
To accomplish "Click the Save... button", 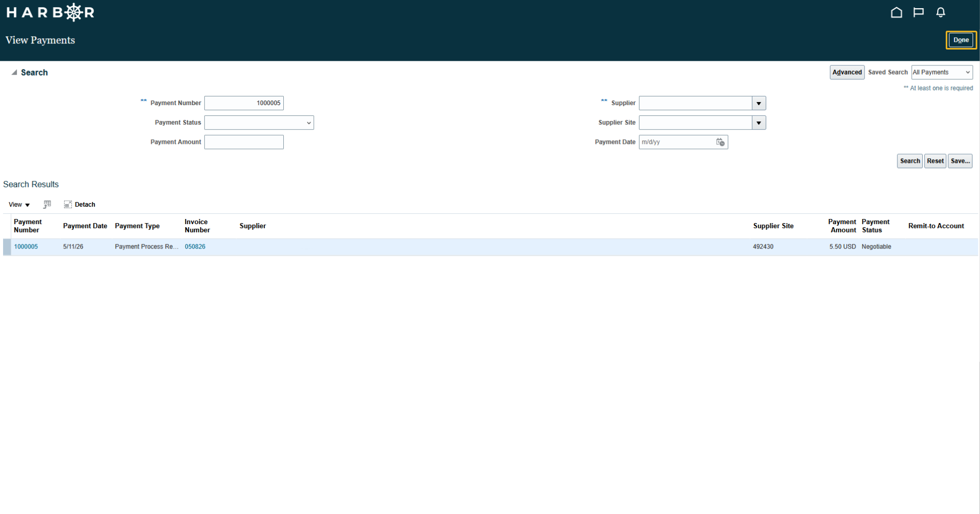I will 960,161.
